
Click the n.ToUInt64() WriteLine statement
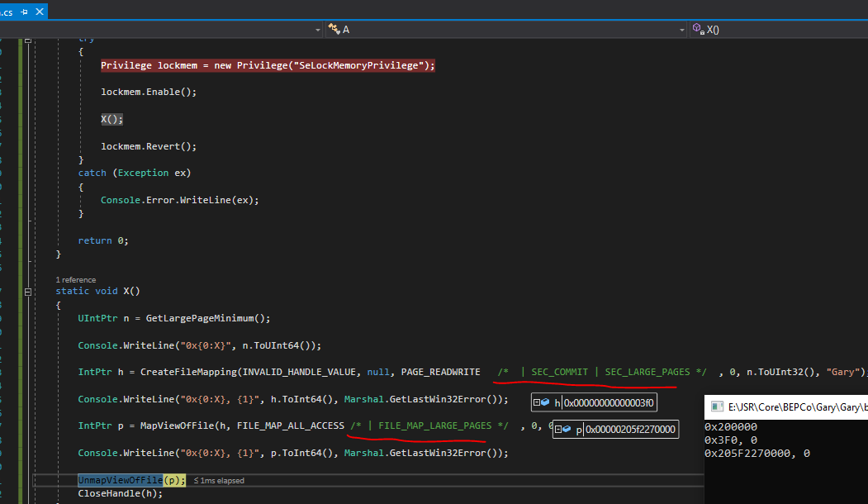click(x=199, y=345)
